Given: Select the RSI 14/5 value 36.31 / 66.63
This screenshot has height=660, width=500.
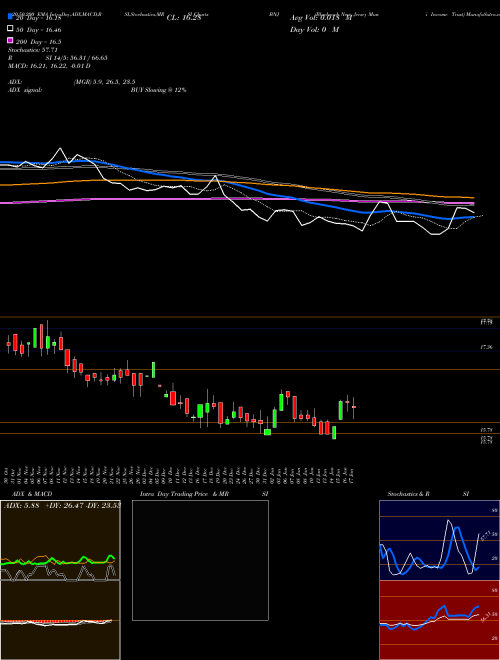Looking at the screenshot, I should coord(77,58).
